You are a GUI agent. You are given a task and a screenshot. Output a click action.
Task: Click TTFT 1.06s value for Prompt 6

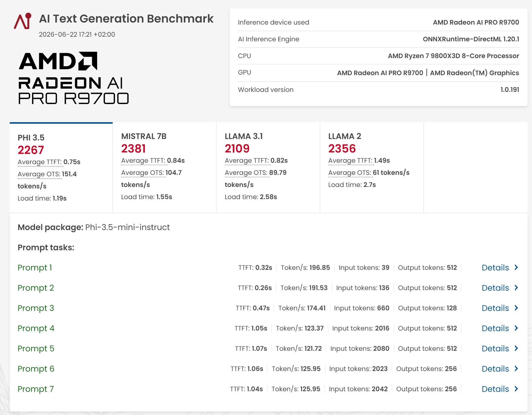click(255, 369)
